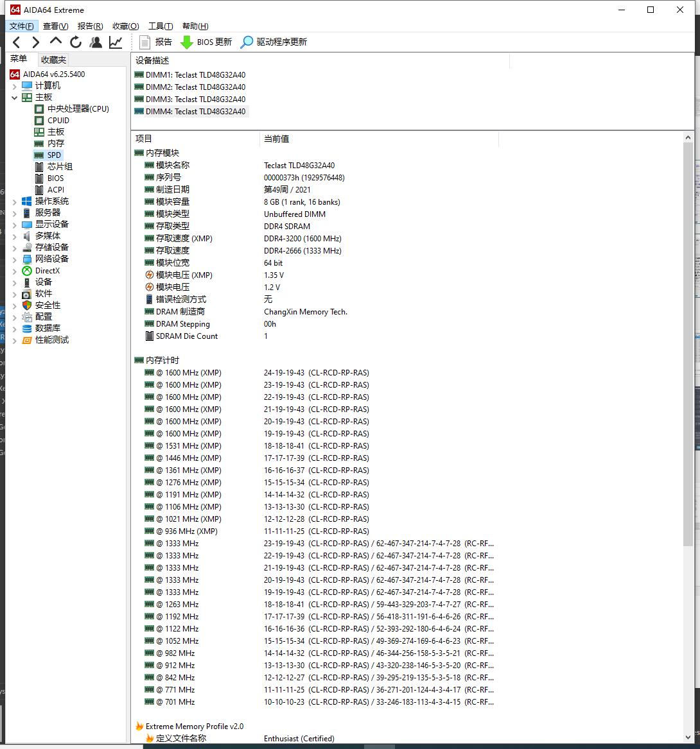Click the 操作系统 Windows logo icon

pos(27,201)
